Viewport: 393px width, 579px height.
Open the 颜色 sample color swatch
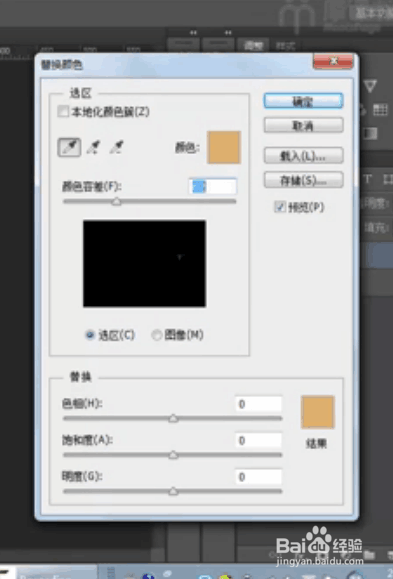224,147
